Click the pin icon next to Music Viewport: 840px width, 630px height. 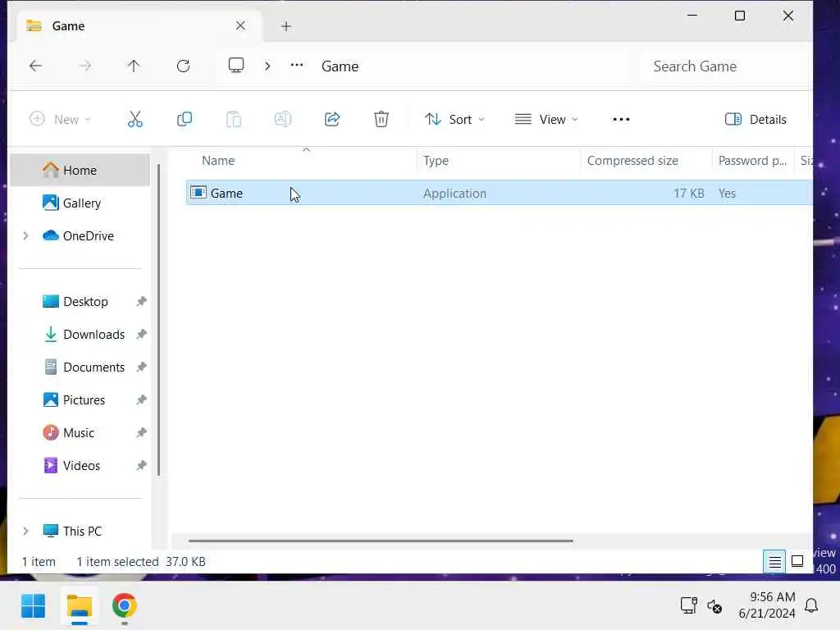tap(141, 433)
